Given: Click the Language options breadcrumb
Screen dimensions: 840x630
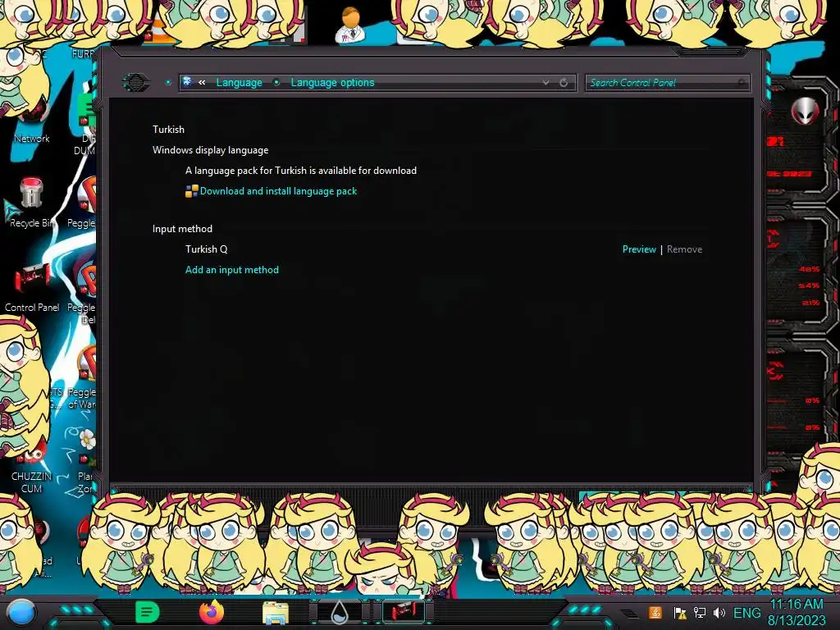Looking at the screenshot, I should click(332, 83).
